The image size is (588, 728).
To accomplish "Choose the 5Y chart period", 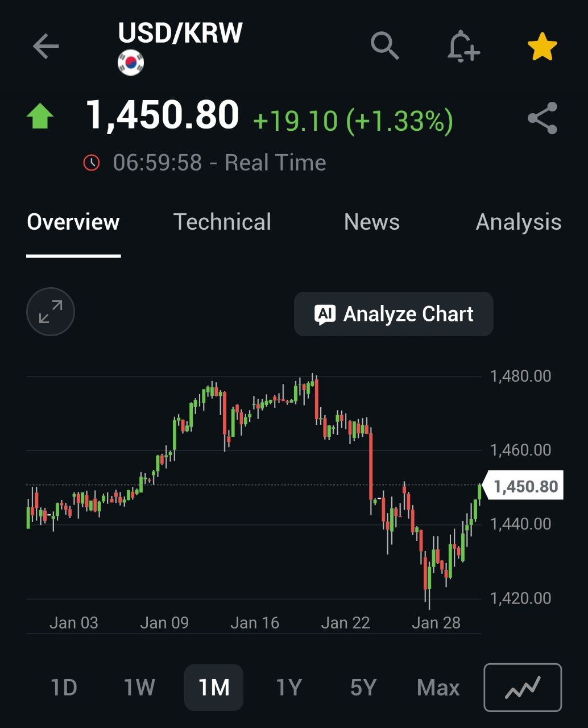I will (363, 688).
